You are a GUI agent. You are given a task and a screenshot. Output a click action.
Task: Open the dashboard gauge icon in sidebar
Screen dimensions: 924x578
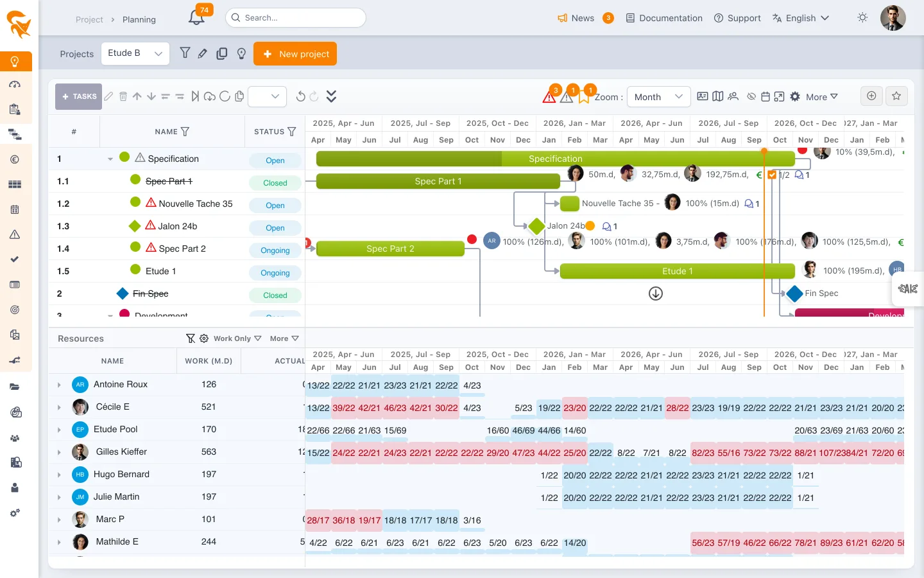(x=15, y=84)
